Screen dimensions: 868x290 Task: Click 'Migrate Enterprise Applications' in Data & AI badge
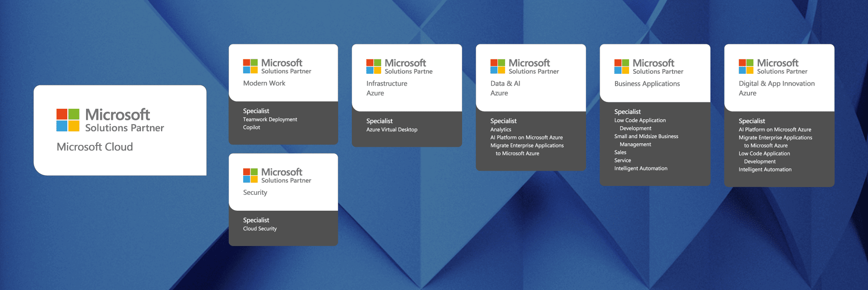(527, 145)
